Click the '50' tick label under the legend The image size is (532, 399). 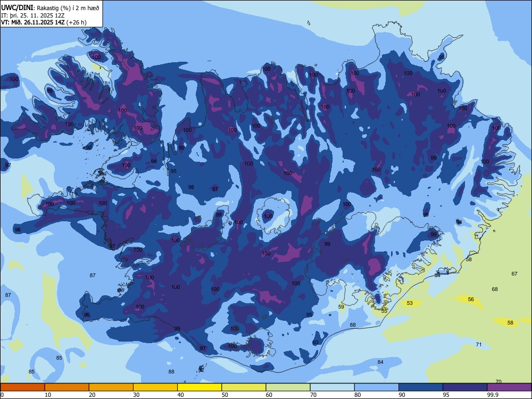tap(225, 395)
